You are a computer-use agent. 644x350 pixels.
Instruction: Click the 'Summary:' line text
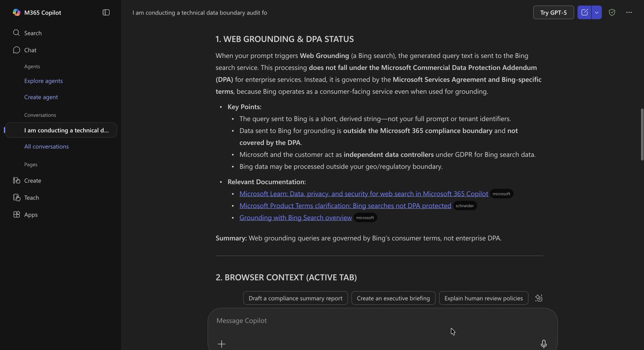pos(358,238)
